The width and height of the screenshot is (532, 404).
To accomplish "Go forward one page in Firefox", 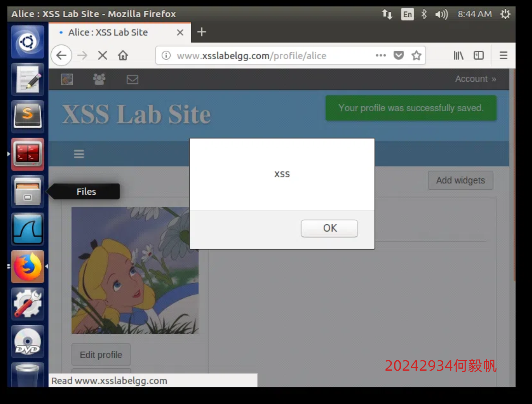I will [82, 56].
